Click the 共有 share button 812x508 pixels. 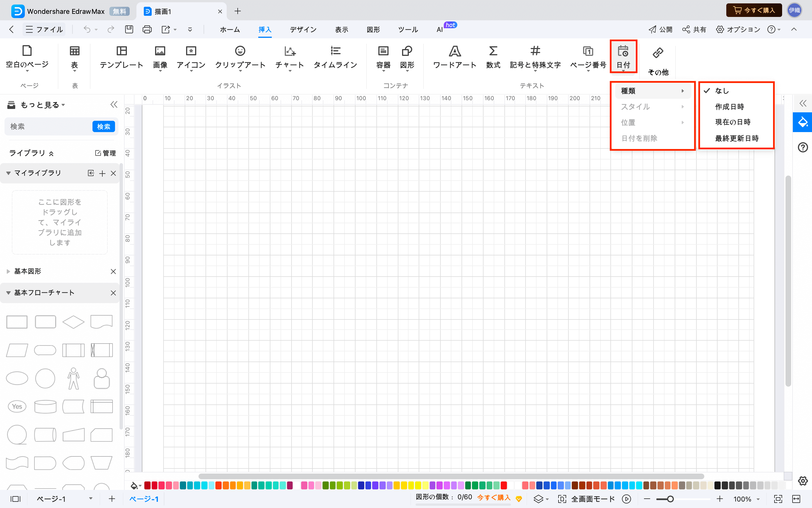694,30
